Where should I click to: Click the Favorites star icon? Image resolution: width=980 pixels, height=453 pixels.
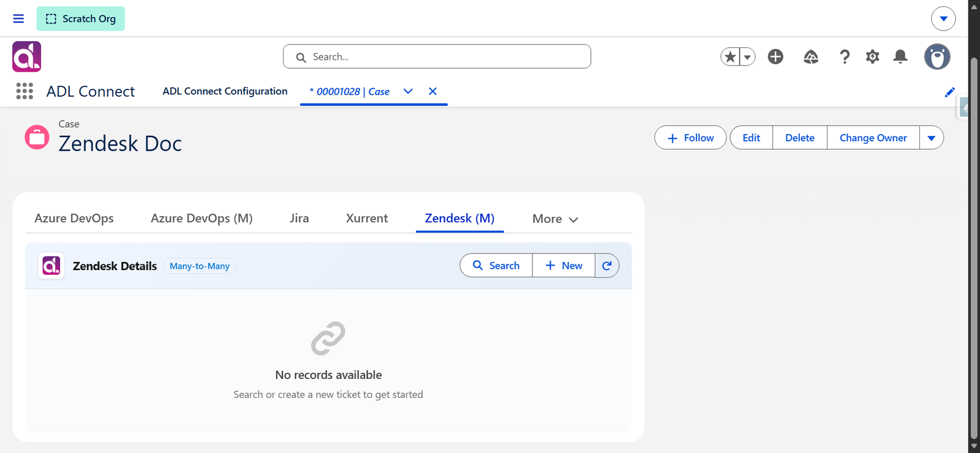[730, 56]
